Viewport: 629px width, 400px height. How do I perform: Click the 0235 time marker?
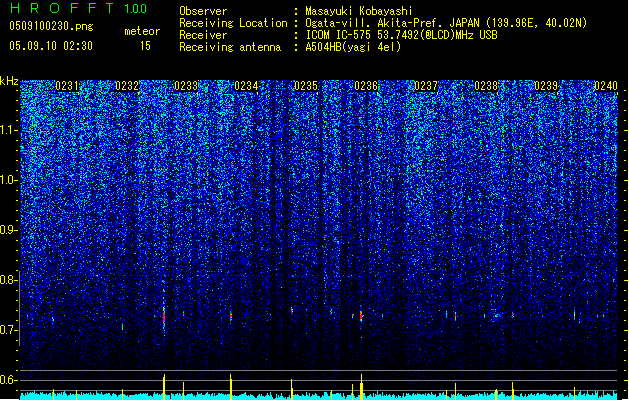(306, 86)
